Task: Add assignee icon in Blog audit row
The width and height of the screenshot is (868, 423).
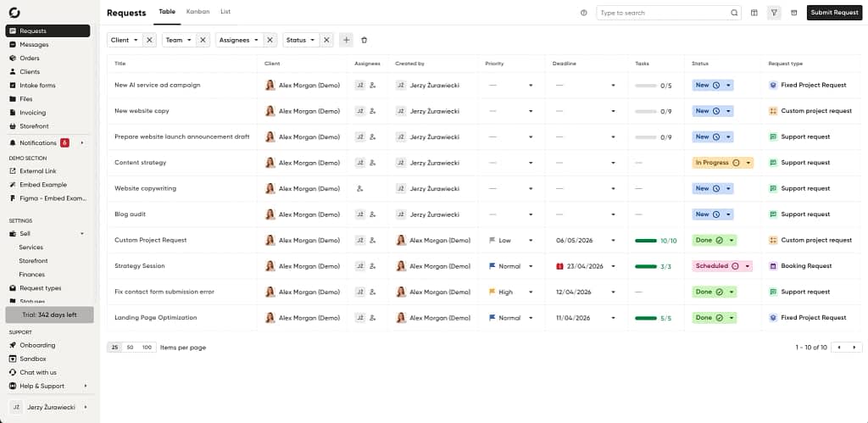Action: pos(373,214)
